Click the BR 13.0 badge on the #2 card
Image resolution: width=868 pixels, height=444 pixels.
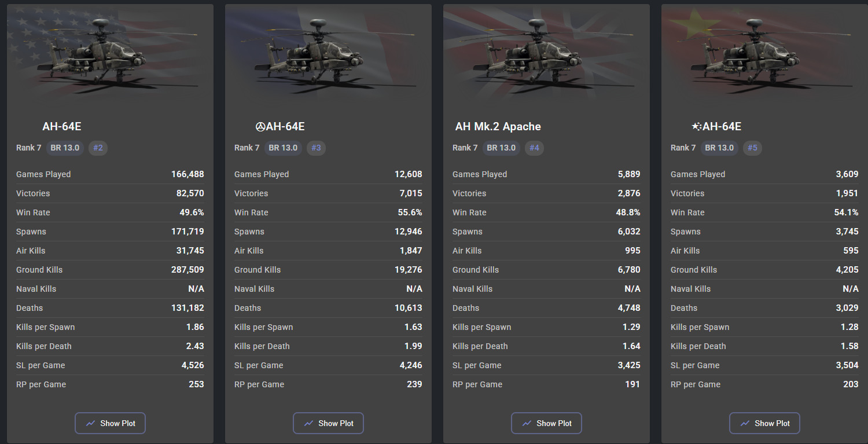pyautogui.click(x=65, y=148)
